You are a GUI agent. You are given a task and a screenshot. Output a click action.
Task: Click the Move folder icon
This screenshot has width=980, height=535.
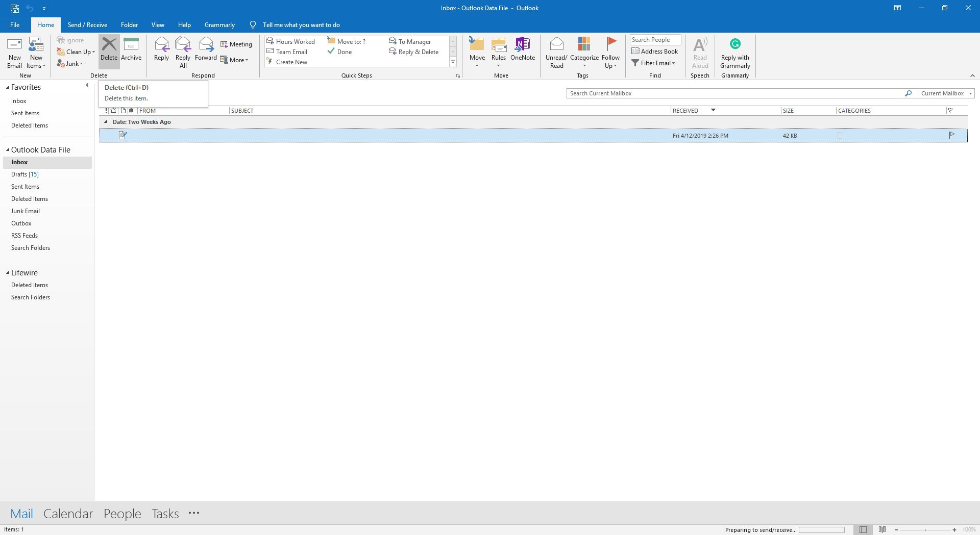(x=477, y=45)
